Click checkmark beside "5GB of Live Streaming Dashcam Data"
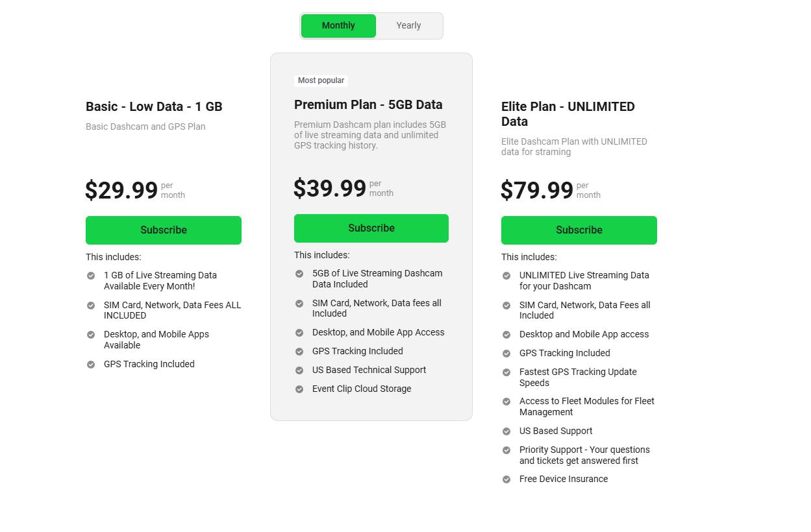 coord(299,273)
